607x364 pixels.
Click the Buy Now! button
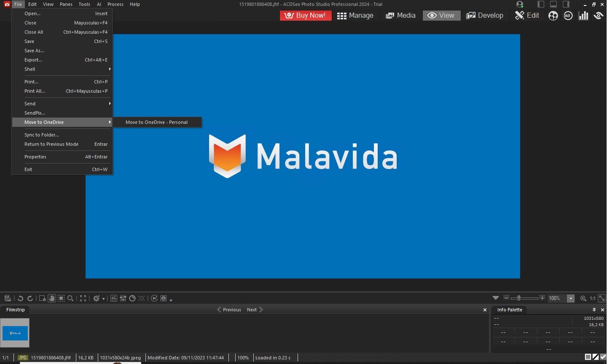point(306,16)
